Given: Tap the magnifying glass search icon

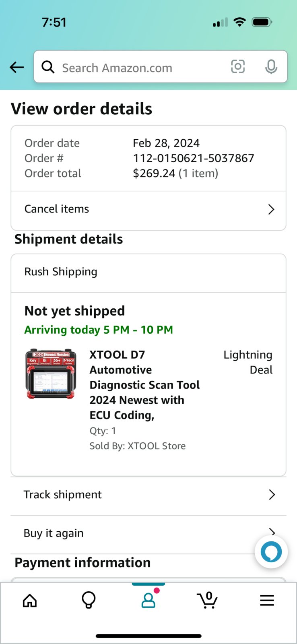Looking at the screenshot, I should tap(48, 67).
